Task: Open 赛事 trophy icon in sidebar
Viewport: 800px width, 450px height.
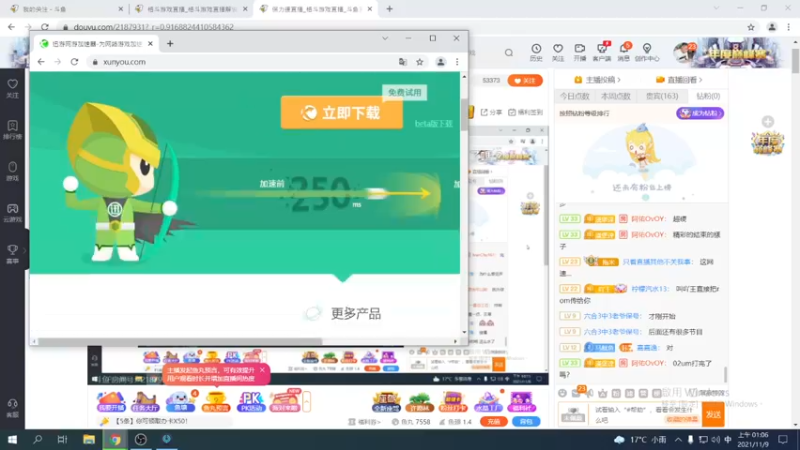Action: pyautogui.click(x=12, y=254)
